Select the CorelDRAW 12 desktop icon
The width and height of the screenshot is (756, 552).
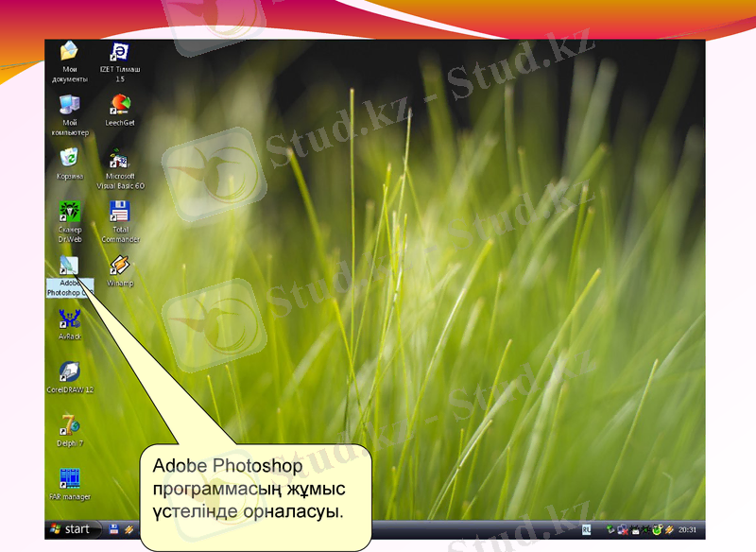[69, 371]
